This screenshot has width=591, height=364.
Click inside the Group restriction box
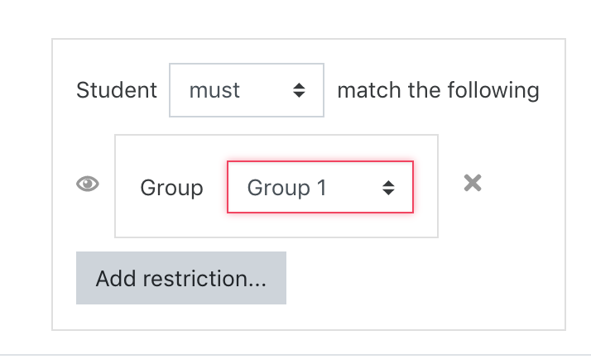pyautogui.click(x=276, y=186)
